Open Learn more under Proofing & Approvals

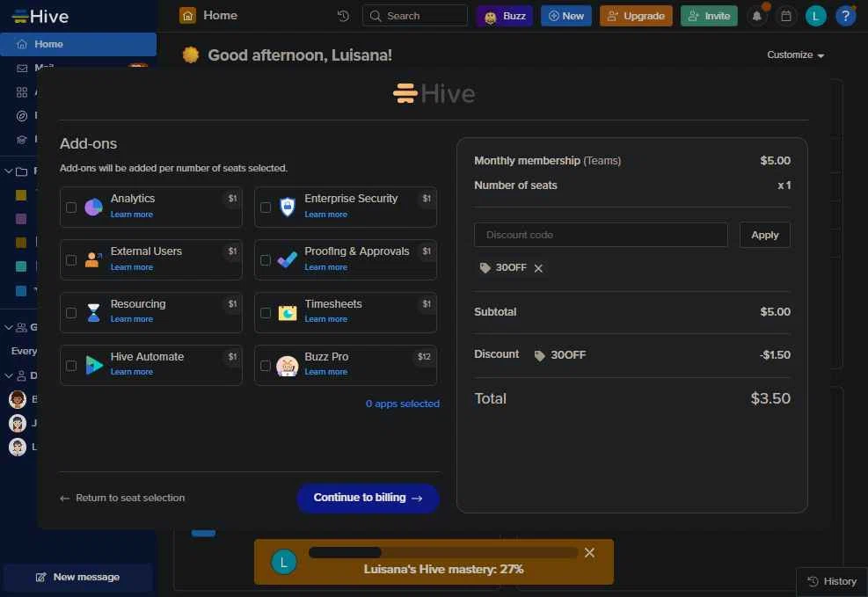(326, 267)
